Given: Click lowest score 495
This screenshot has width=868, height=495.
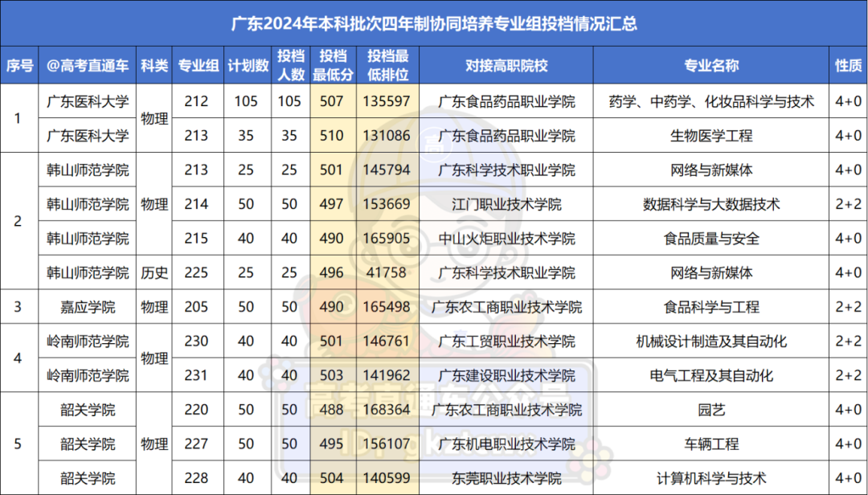Looking at the screenshot, I should (x=331, y=444).
